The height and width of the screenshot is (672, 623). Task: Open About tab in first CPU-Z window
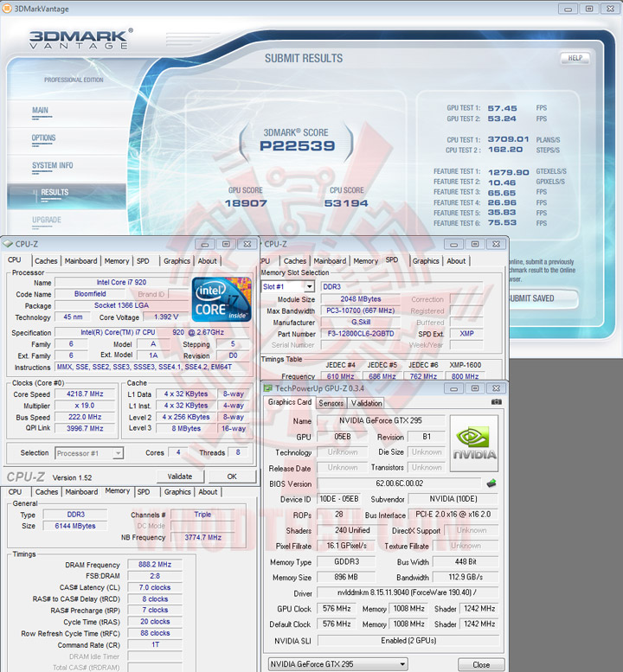click(x=207, y=261)
